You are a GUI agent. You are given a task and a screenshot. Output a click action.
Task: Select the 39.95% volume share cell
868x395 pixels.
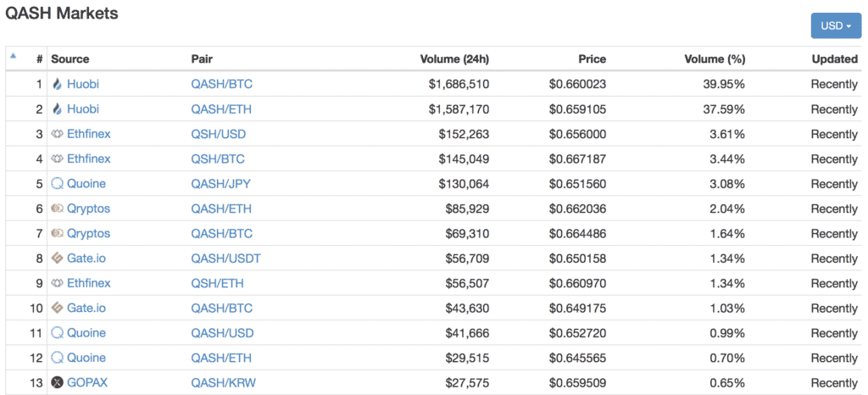pos(724,85)
